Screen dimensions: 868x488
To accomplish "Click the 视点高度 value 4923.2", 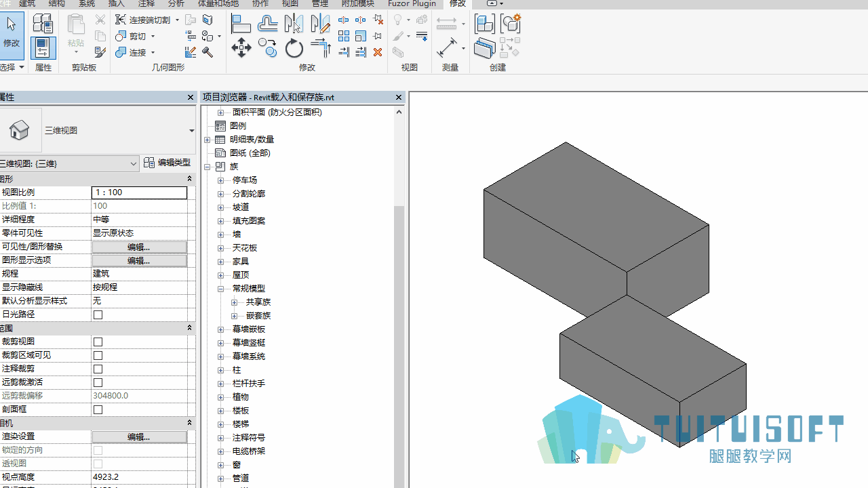I will point(139,477).
